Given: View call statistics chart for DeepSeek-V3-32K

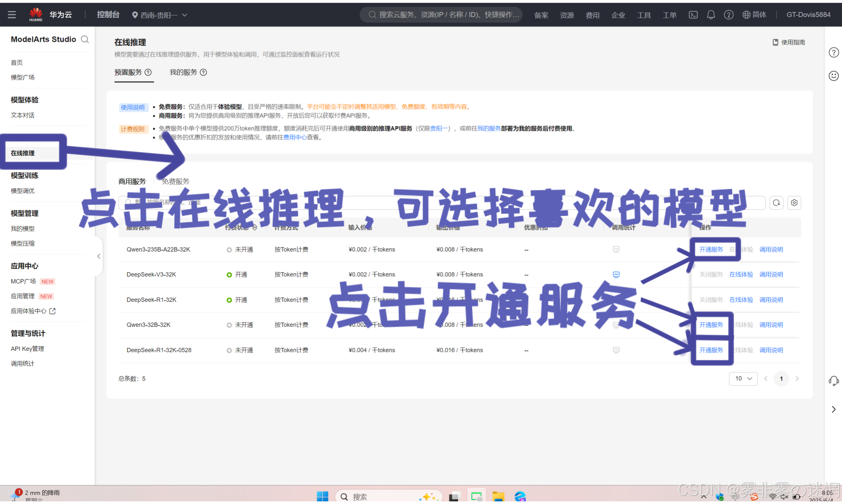Looking at the screenshot, I should pos(616,274).
